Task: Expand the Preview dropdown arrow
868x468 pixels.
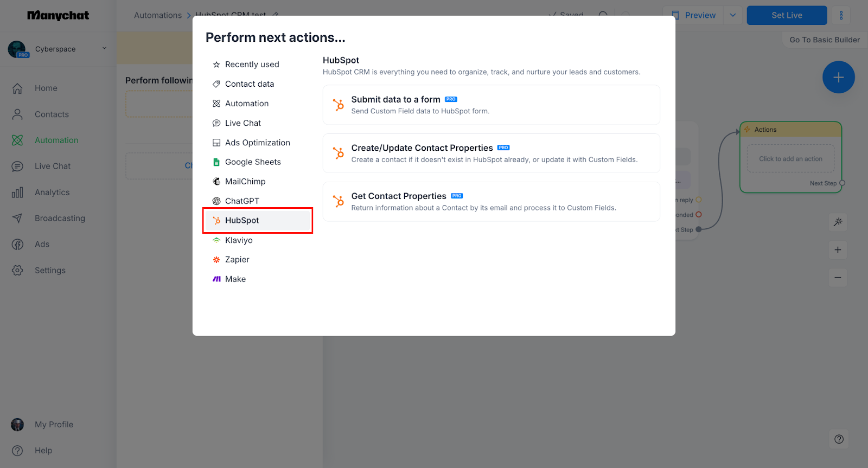Action: point(733,15)
